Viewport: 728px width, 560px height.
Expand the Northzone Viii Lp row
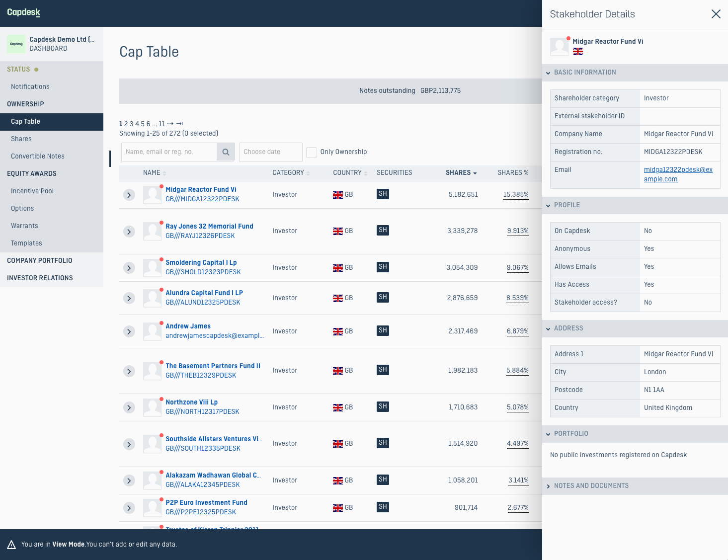click(x=129, y=407)
